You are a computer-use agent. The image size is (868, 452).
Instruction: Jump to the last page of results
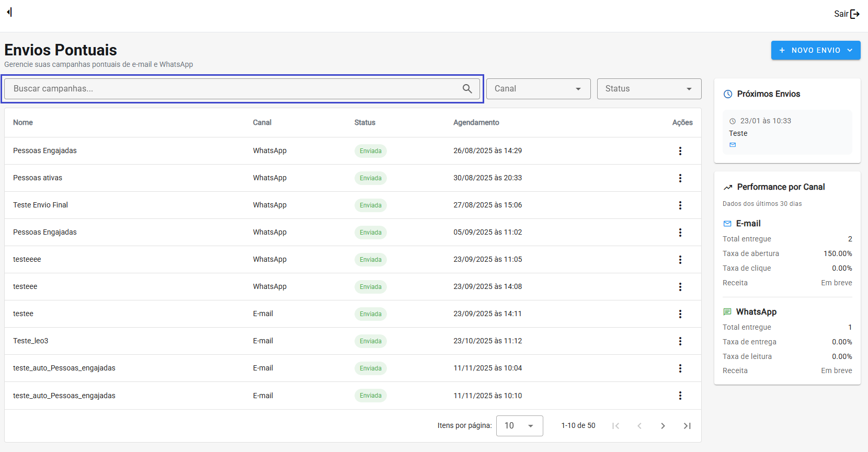687,426
